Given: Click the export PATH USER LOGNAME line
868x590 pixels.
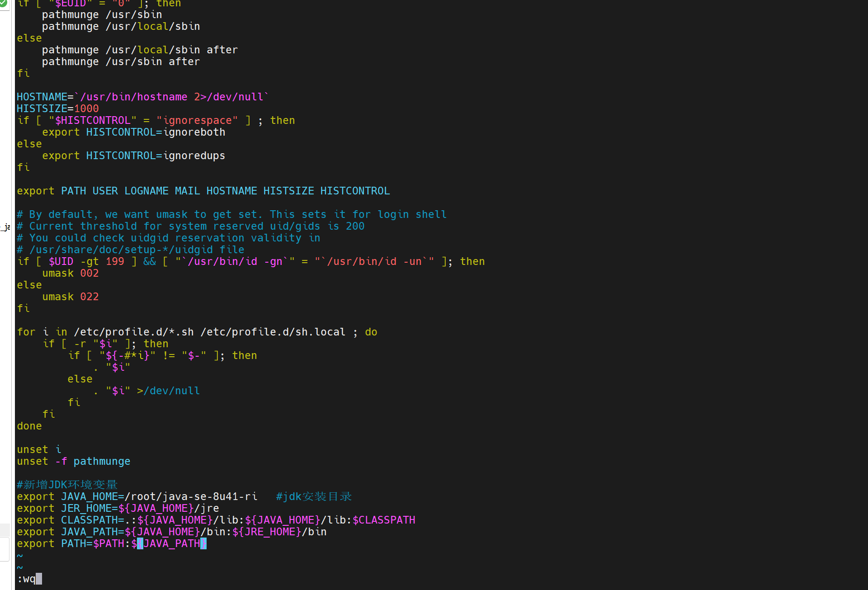Looking at the screenshot, I should [x=203, y=191].
